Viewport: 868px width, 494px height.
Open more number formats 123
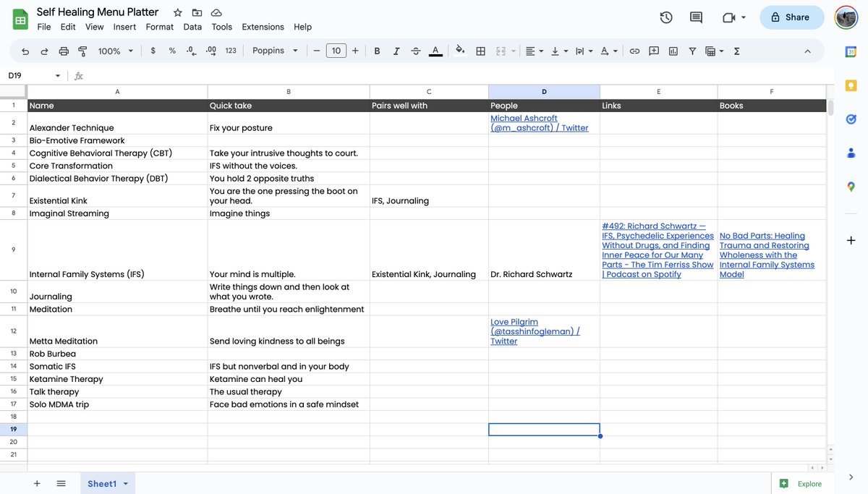point(231,51)
